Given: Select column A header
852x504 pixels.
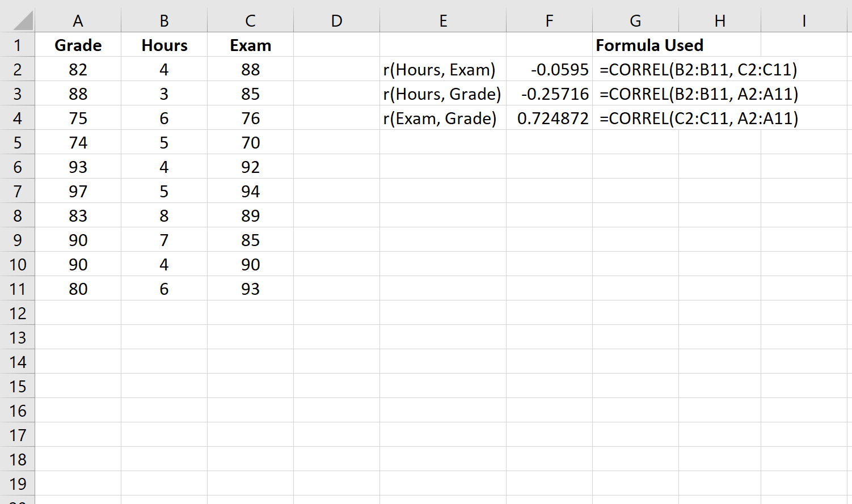Looking at the screenshot, I should [78, 20].
